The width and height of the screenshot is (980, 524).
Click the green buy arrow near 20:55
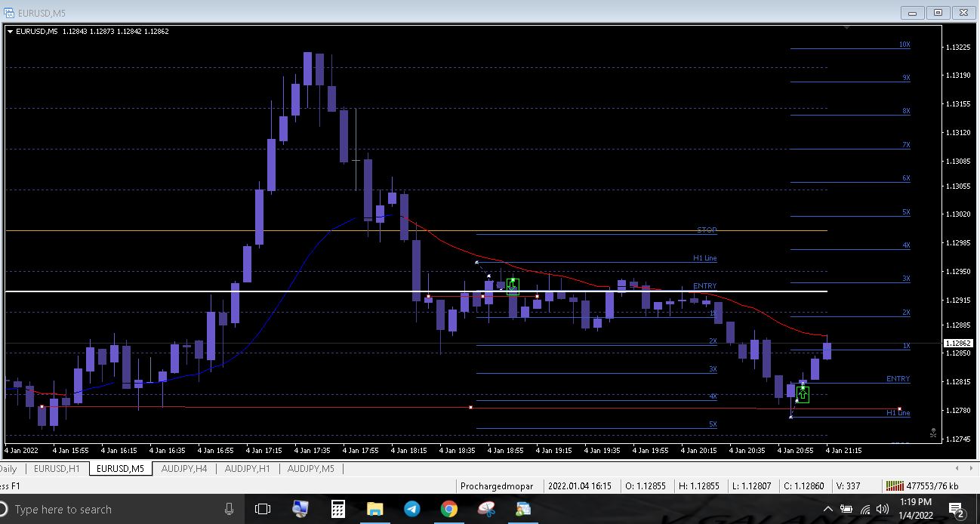click(803, 394)
